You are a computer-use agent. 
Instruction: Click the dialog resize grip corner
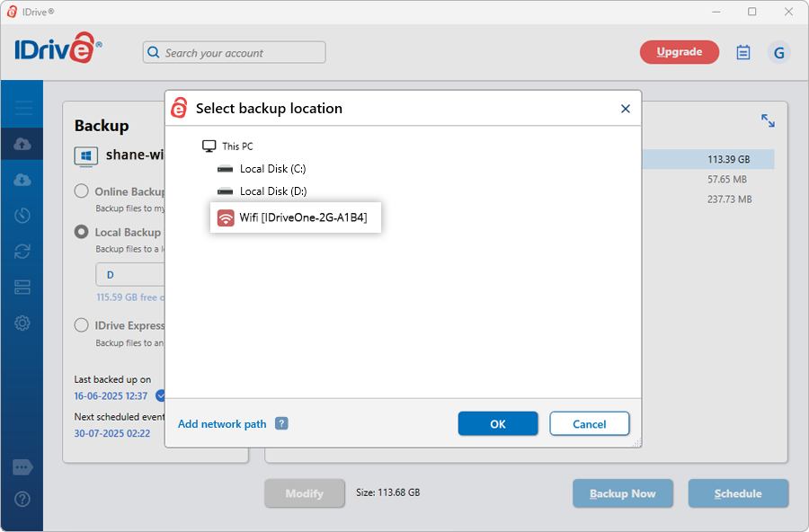click(x=636, y=442)
